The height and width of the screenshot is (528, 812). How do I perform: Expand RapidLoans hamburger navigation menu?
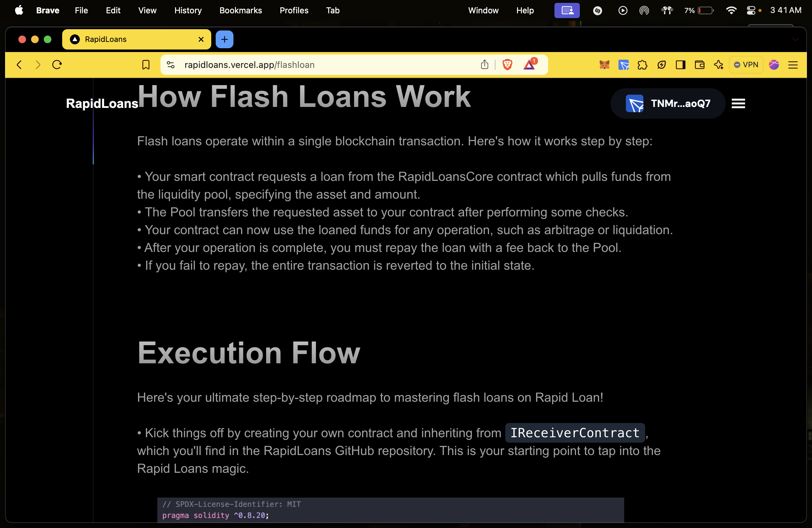738,103
